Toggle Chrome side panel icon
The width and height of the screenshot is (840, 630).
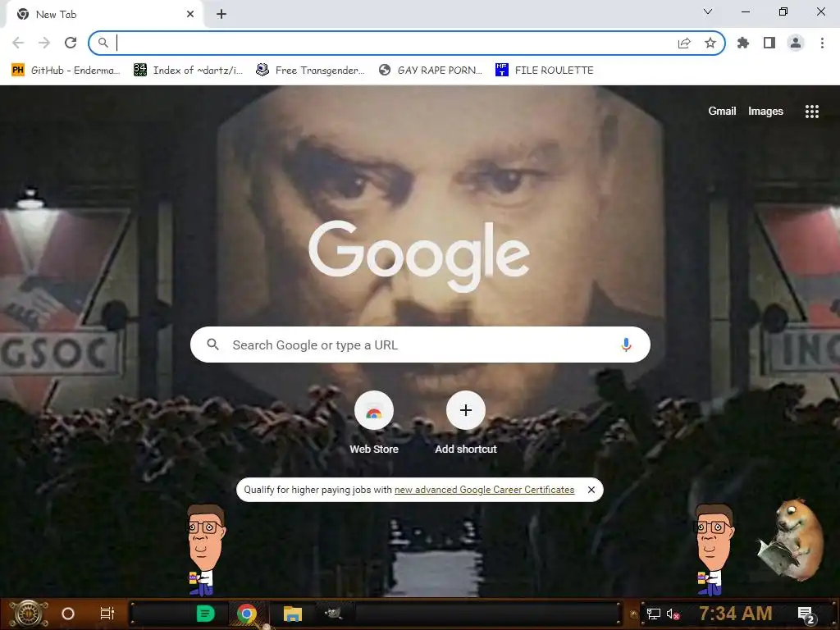click(769, 43)
